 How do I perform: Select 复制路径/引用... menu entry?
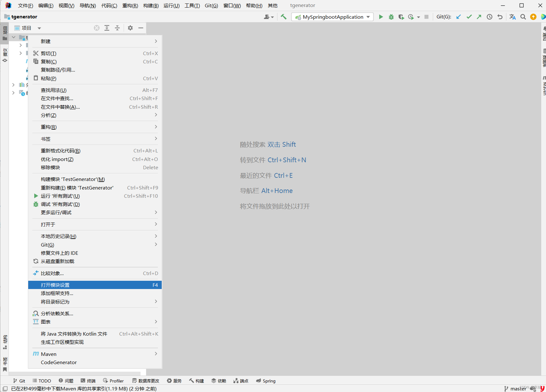pyautogui.click(x=95, y=70)
